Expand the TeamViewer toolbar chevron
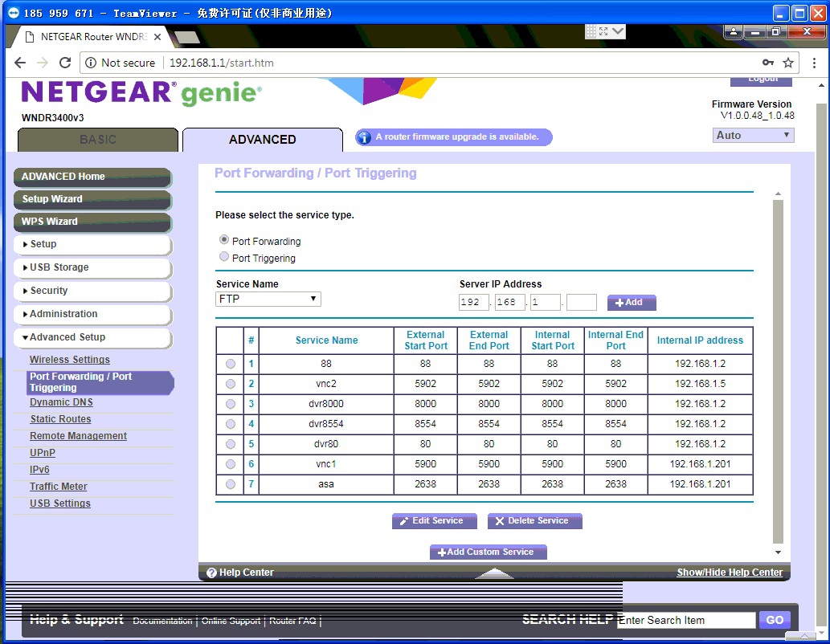 618,31
